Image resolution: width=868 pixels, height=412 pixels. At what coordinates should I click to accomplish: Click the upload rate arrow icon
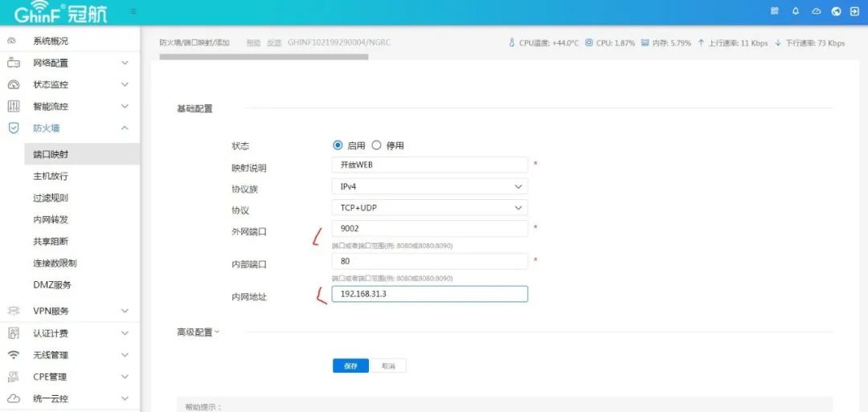(x=701, y=43)
